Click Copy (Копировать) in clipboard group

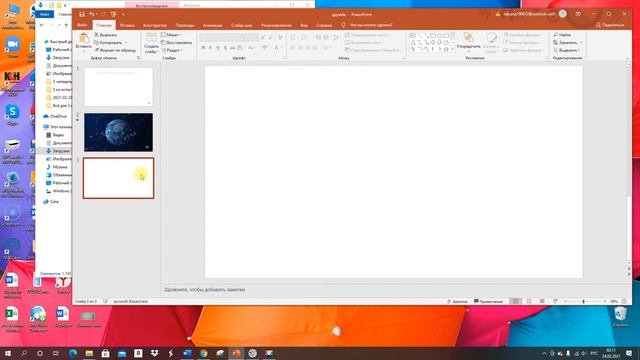pyautogui.click(x=108, y=42)
